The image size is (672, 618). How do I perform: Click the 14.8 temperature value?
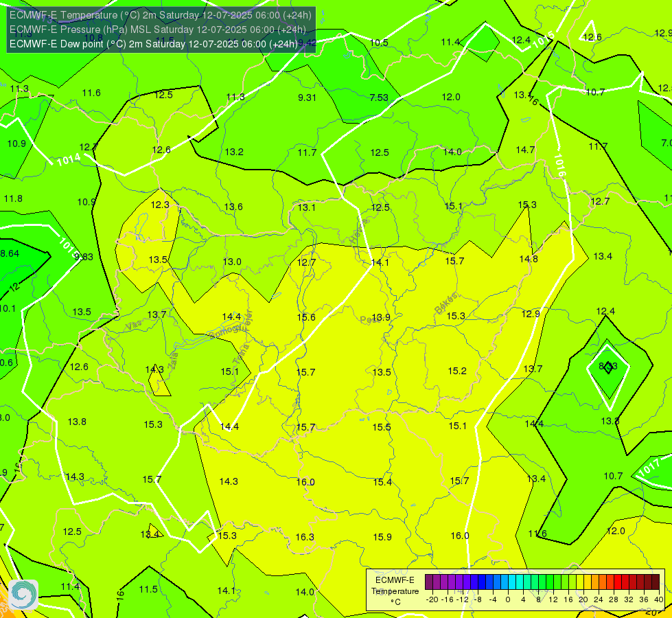(529, 259)
